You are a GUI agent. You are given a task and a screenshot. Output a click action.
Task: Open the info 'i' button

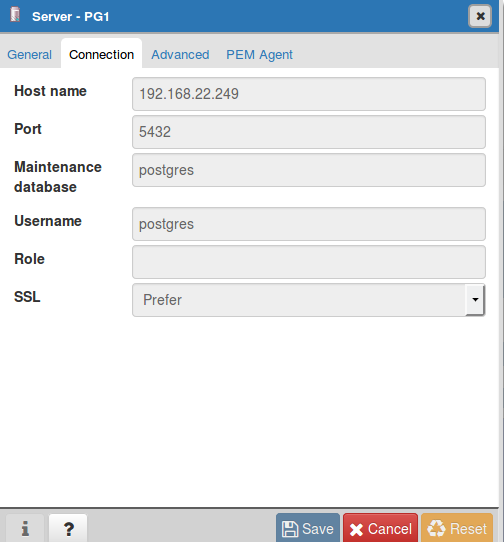point(25,528)
